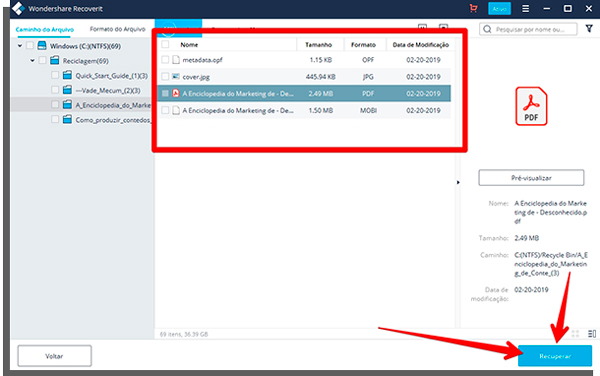This screenshot has height=376, width=600.
Task: Sort by Data de Modificação column
Action: (x=421, y=45)
